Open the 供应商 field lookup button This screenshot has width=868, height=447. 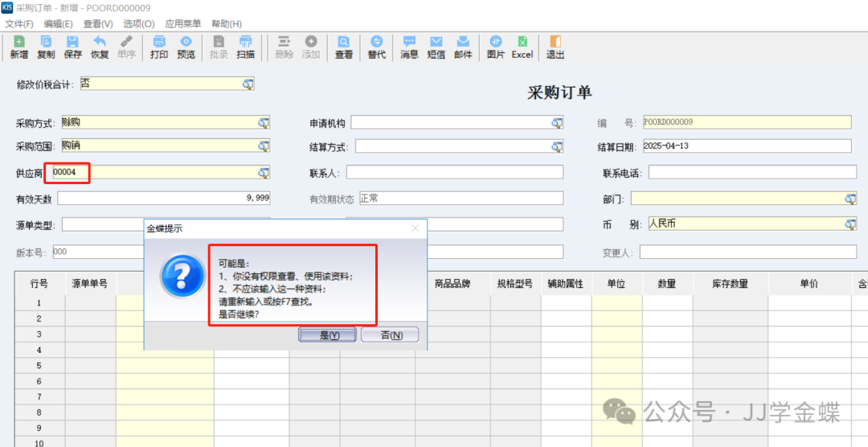(263, 173)
